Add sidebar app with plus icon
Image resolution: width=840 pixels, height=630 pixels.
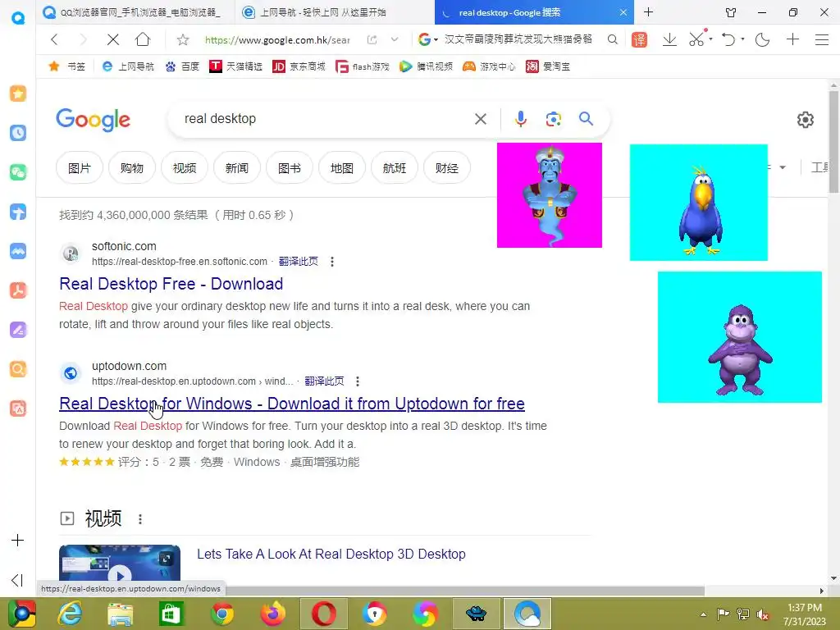[18, 540]
